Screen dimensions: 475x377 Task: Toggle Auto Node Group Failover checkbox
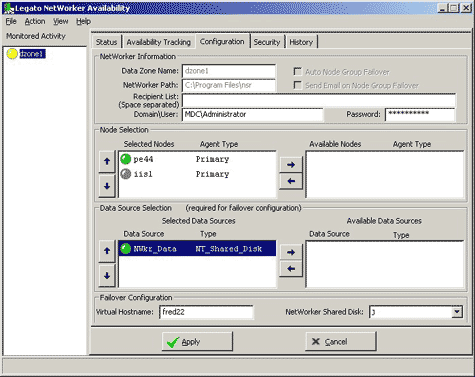pyautogui.click(x=297, y=72)
